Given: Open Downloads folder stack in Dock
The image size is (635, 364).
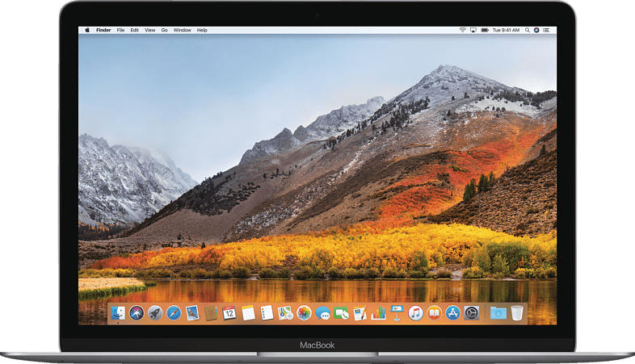Looking at the screenshot, I should coord(498,313).
